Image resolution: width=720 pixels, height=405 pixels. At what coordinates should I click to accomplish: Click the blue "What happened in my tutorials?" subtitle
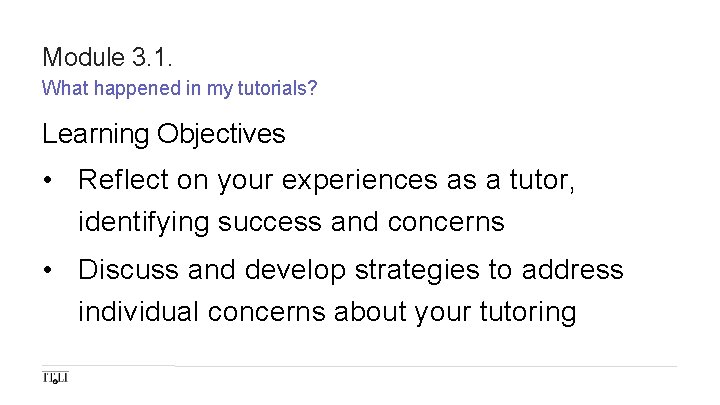[180, 88]
